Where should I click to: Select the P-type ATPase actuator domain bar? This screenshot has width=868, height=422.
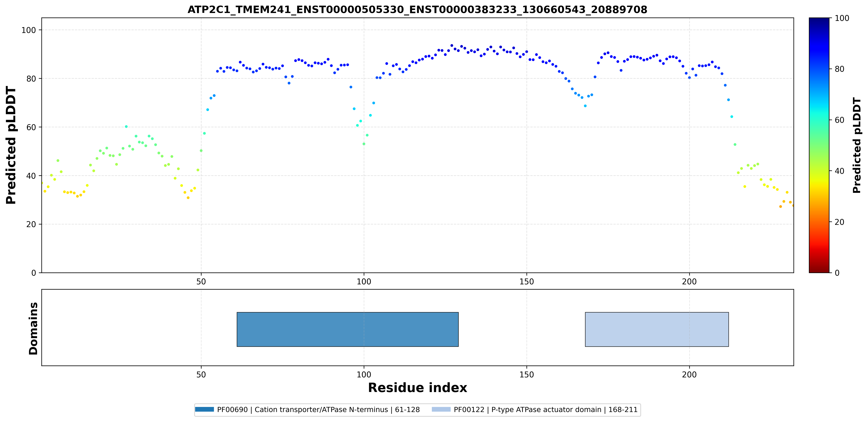[657, 329]
